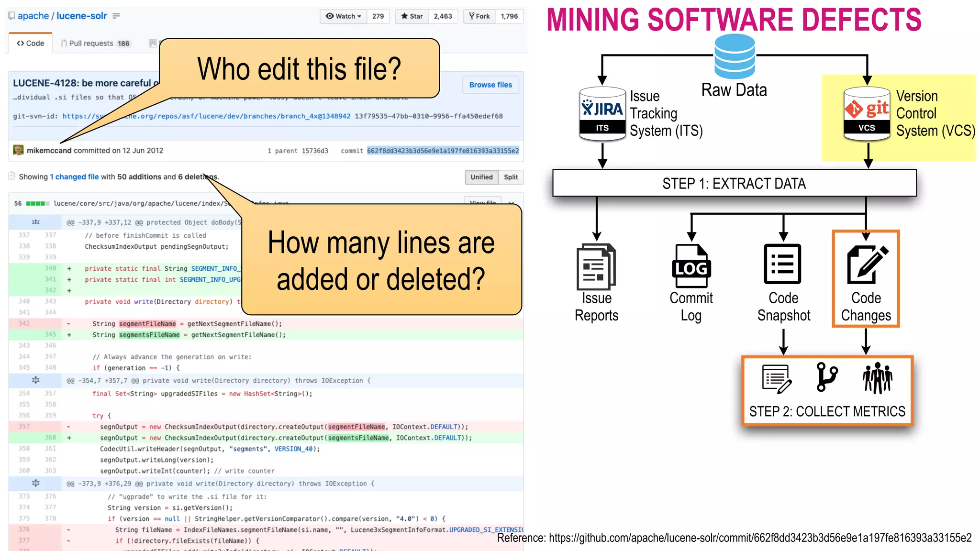Open the '1 changed file' link

click(x=74, y=176)
